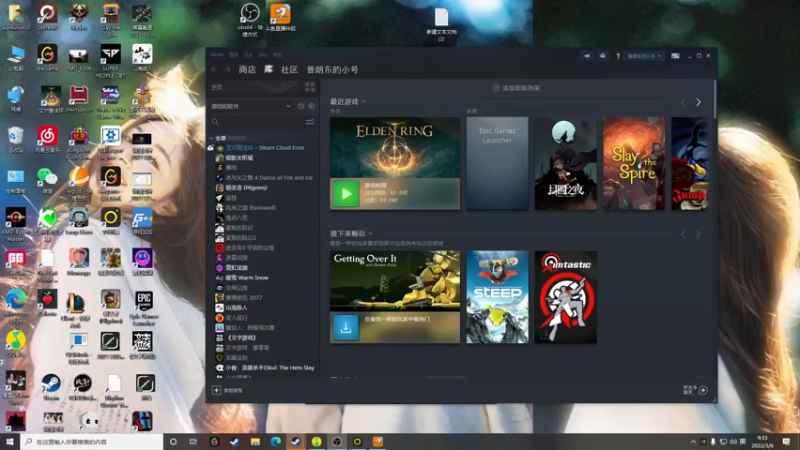This screenshot has height=450, width=800.
Task: Open the 库 library tab
Action: pyautogui.click(x=268, y=69)
